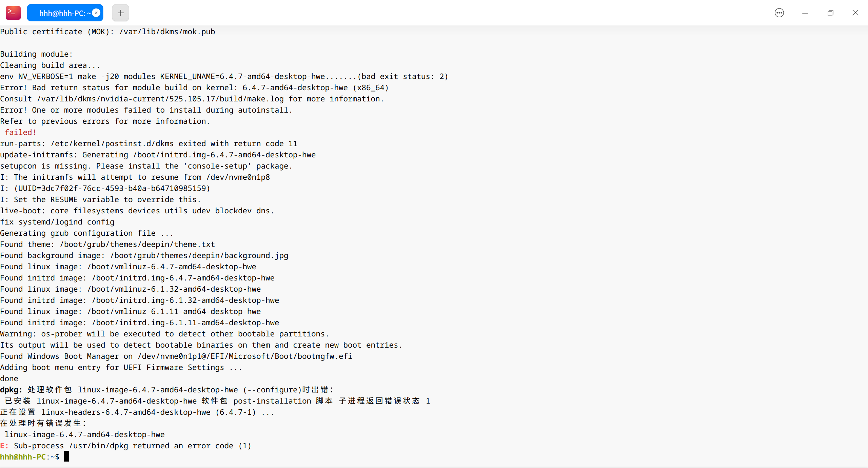Click the /var/lib/dkms/mok.pub path

[167, 32]
